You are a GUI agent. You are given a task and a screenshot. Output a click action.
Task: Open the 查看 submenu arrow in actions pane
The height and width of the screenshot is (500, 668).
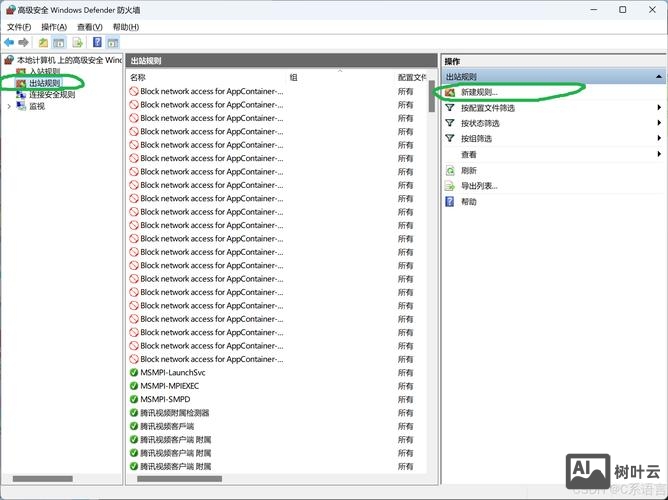coord(659,154)
